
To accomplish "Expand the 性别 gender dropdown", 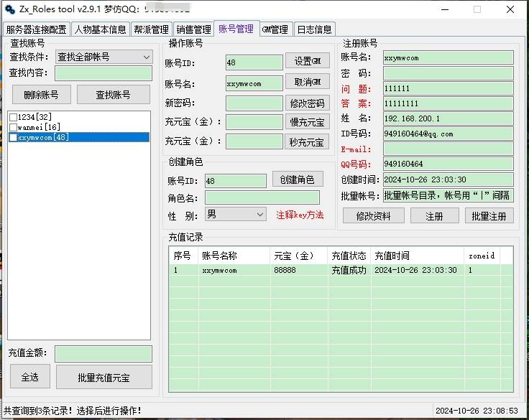I will pyautogui.click(x=235, y=214).
